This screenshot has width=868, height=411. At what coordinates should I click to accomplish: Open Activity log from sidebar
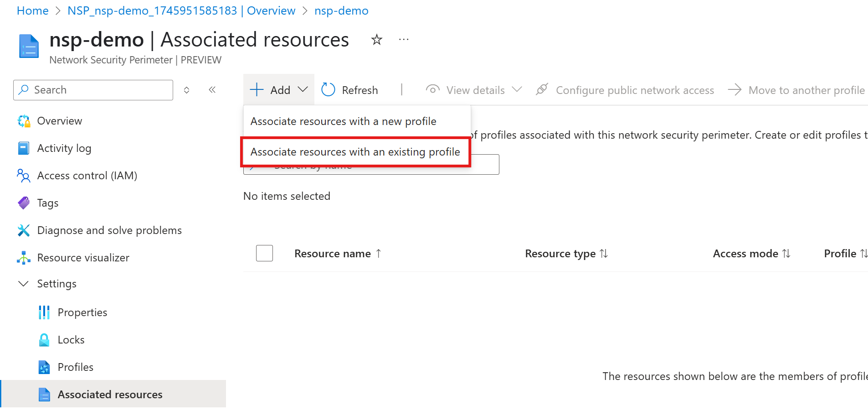[x=64, y=148]
